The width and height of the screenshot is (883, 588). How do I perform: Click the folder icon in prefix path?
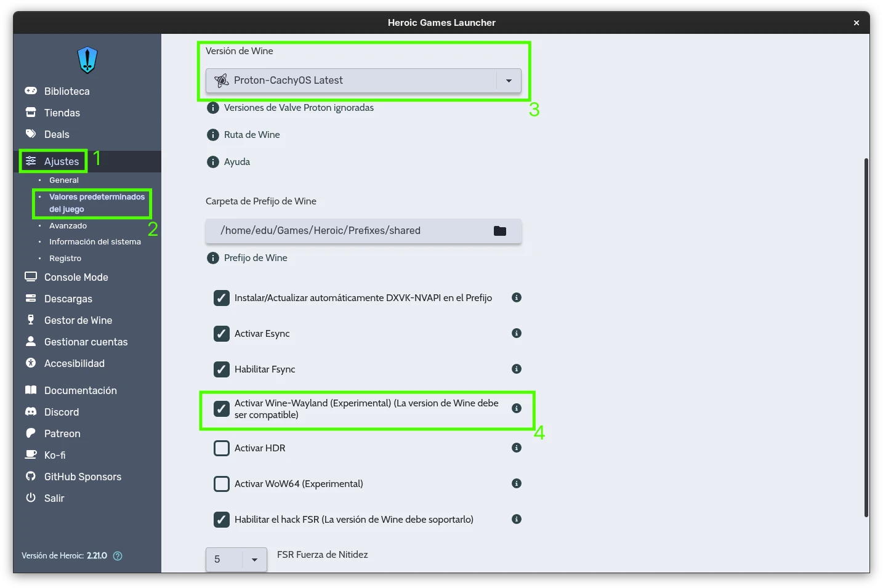coord(500,231)
